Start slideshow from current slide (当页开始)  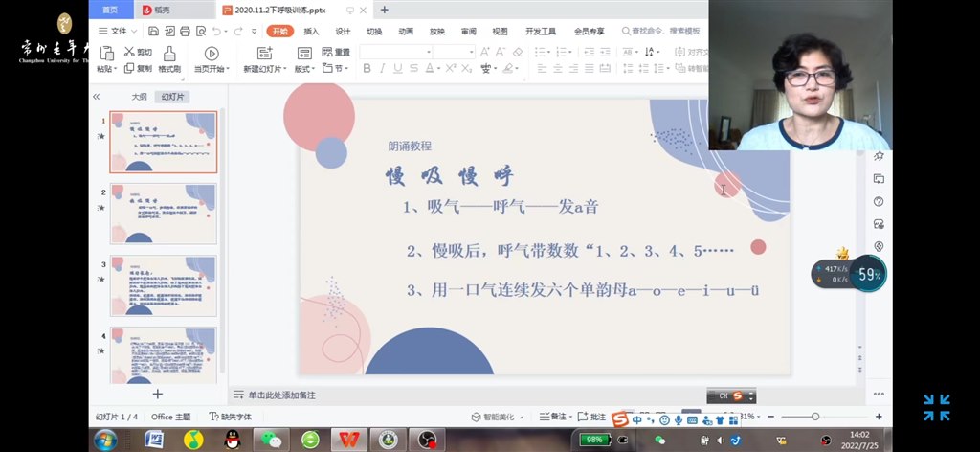[x=212, y=54]
